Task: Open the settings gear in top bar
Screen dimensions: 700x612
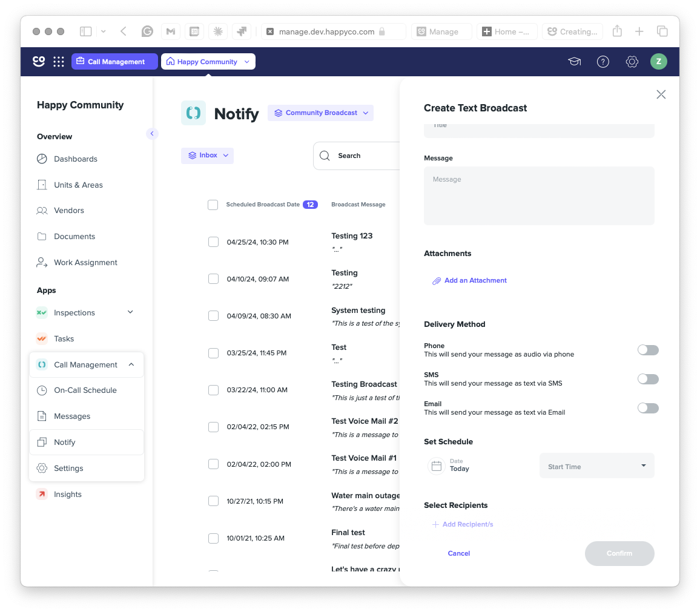Action: [x=632, y=62]
